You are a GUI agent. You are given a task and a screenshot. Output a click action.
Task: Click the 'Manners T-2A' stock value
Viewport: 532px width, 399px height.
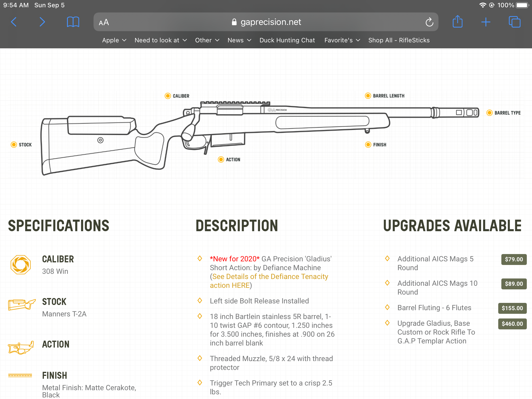coord(64,314)
